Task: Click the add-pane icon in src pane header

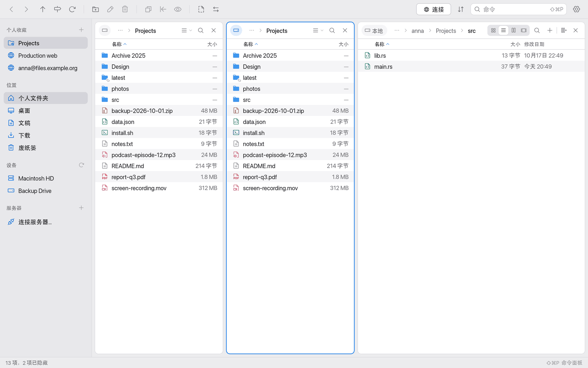Action: 564,31
